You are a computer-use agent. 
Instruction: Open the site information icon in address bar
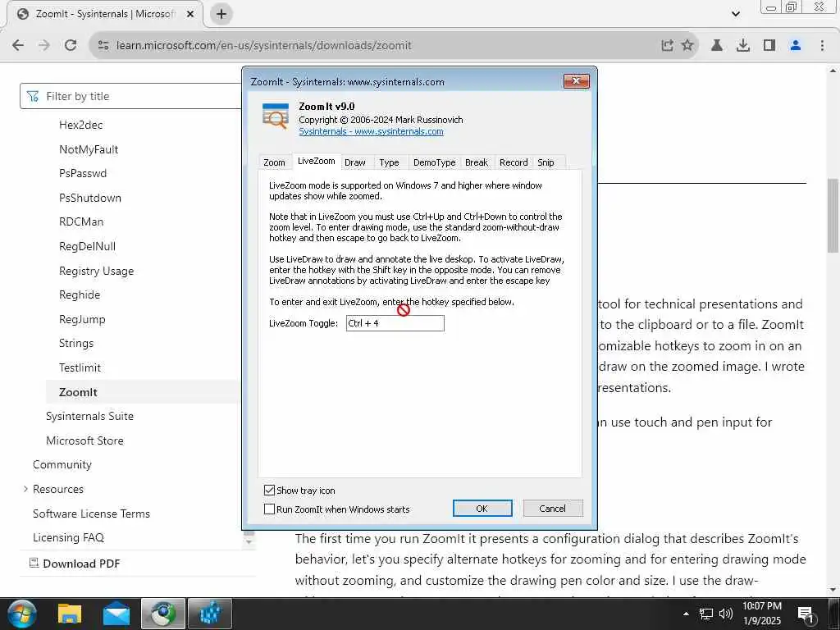[x=103, y=46]
